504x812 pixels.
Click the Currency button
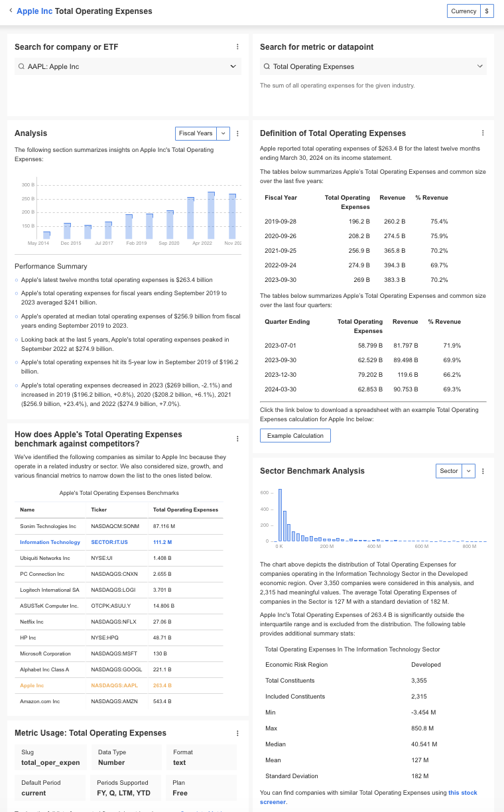[464, 11]
